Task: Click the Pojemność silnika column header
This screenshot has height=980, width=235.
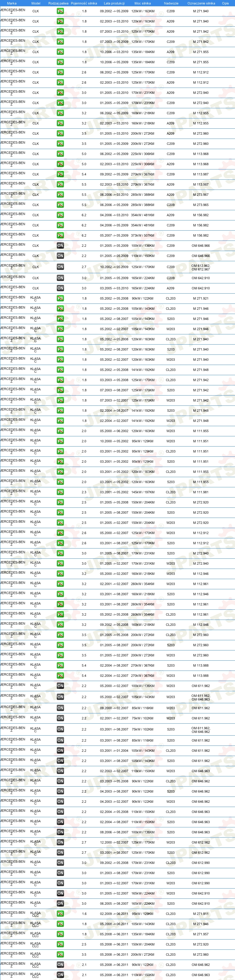Action: tap(84, 3)
